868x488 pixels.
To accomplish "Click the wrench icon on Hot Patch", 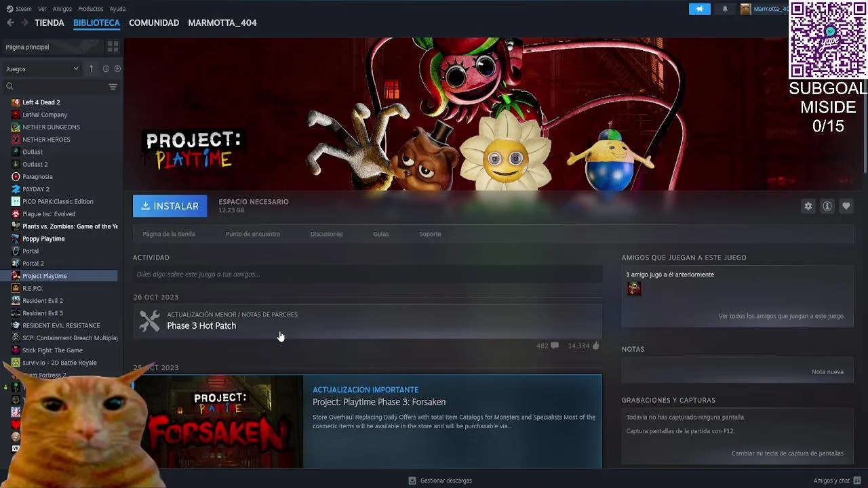I will click(149, 321).
